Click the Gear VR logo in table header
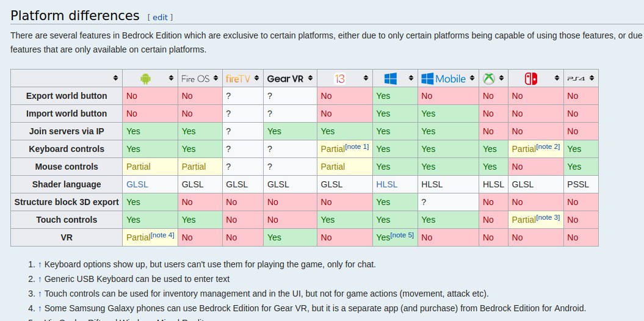 pyautogui.click(x=285, y=78)
